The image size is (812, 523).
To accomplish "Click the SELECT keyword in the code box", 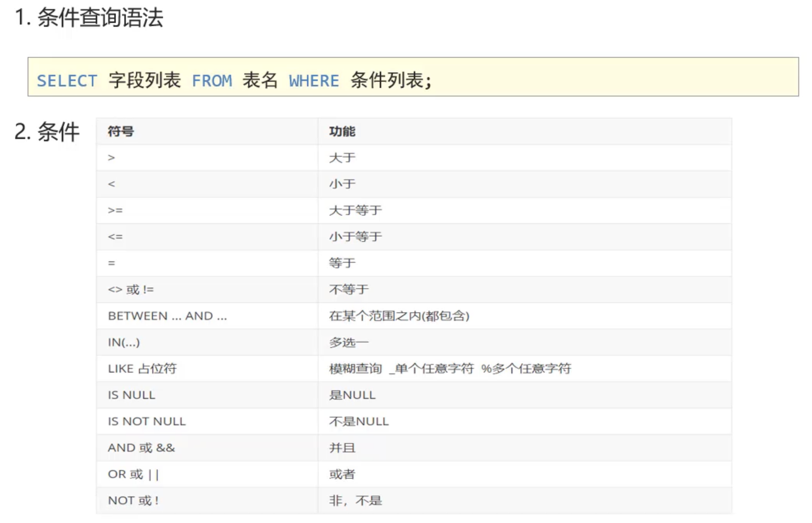I will click(x=67, y=81).
